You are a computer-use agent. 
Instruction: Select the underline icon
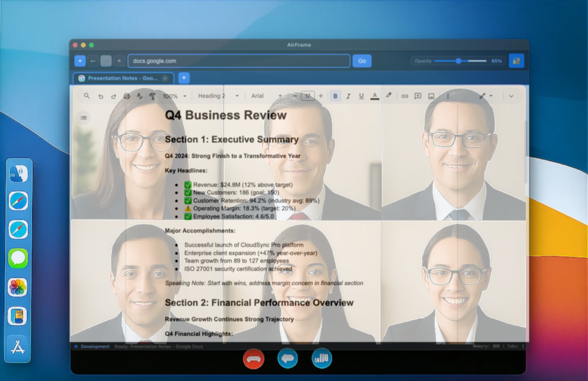pos(361,96)
